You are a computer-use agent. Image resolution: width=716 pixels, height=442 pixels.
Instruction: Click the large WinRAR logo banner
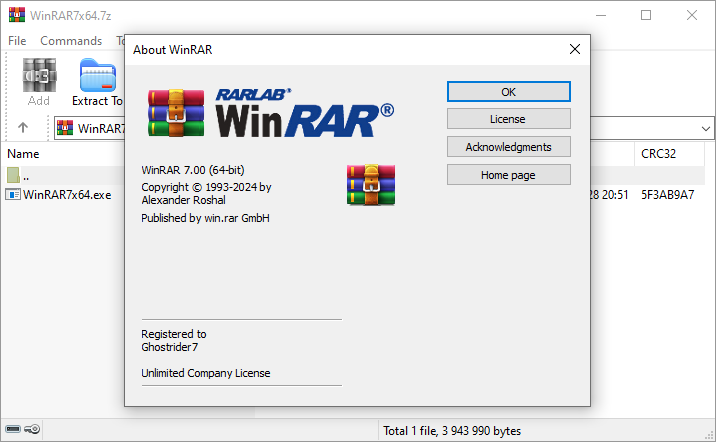[x=271, y=113]
